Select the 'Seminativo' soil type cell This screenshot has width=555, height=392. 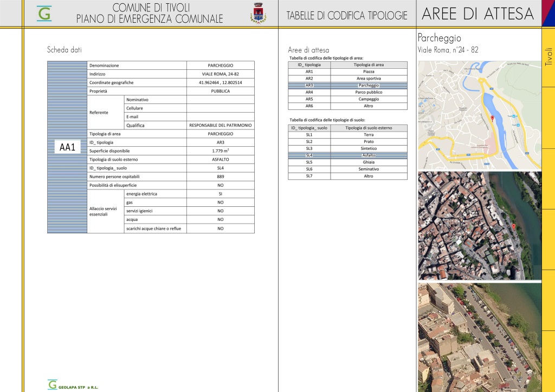point(369,169)
